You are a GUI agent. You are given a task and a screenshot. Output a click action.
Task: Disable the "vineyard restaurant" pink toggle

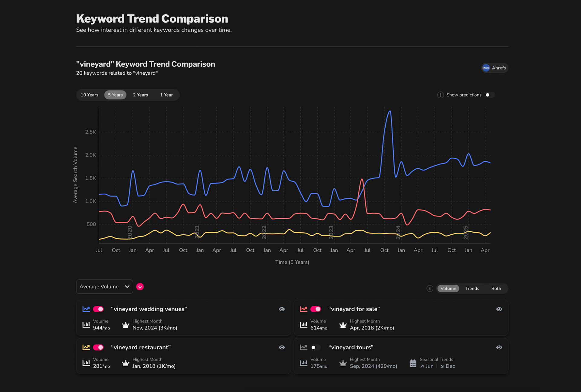tap(98, 347)
